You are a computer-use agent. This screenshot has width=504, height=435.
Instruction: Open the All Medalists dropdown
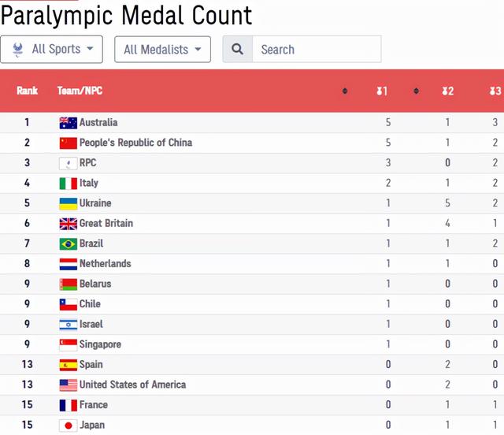pyautogui.click(x=162, y=49)
